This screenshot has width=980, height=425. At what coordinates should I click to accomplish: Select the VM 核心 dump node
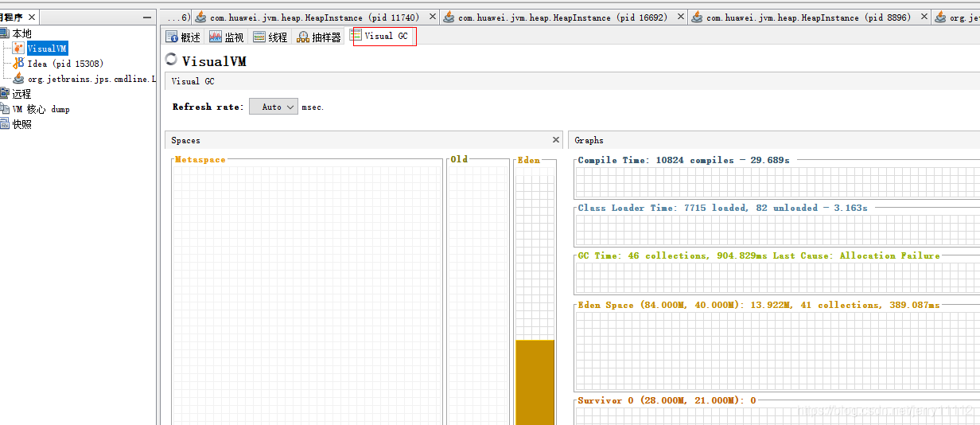[41, 109]
